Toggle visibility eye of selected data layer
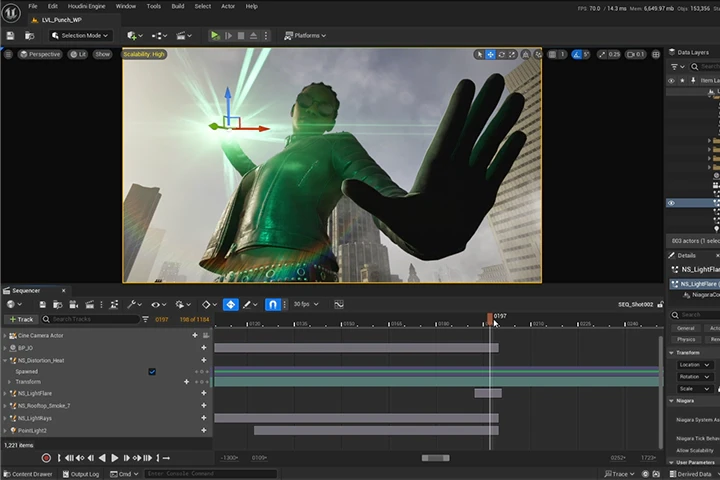The image size is (720, 480). 671,203
